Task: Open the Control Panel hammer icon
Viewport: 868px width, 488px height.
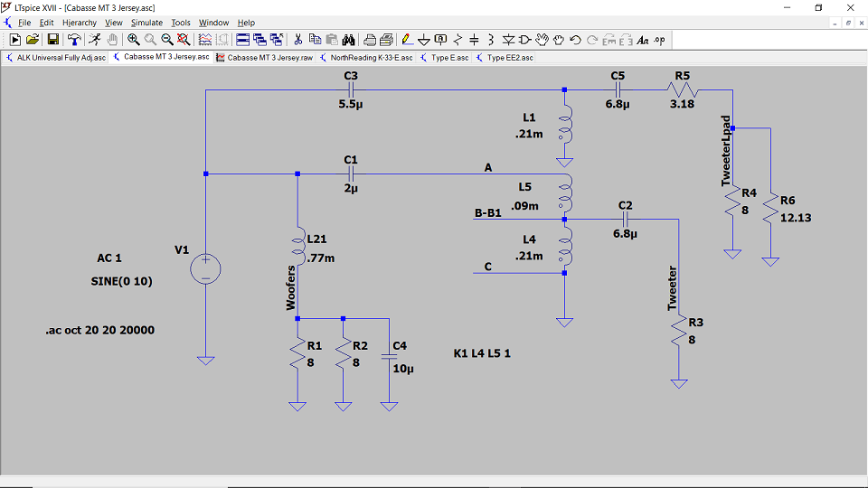Action: coord(73,39)
